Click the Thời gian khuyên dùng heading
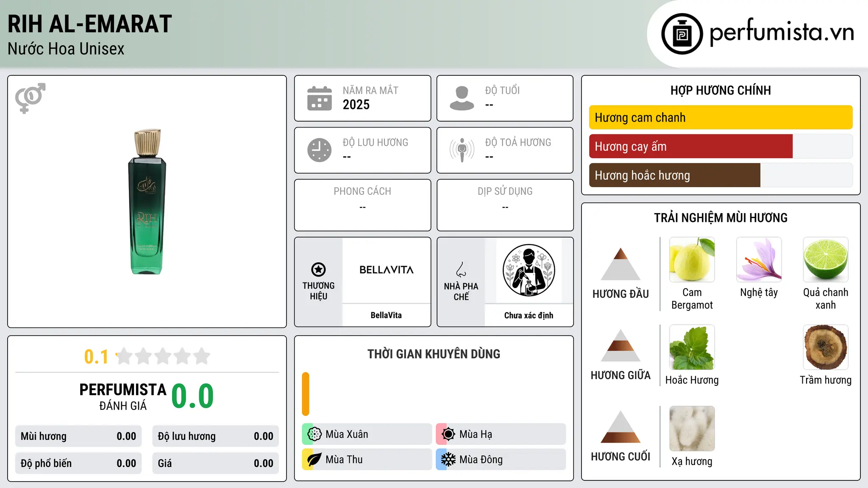This screenshot has height=488, width=868. tap(434, 354)
